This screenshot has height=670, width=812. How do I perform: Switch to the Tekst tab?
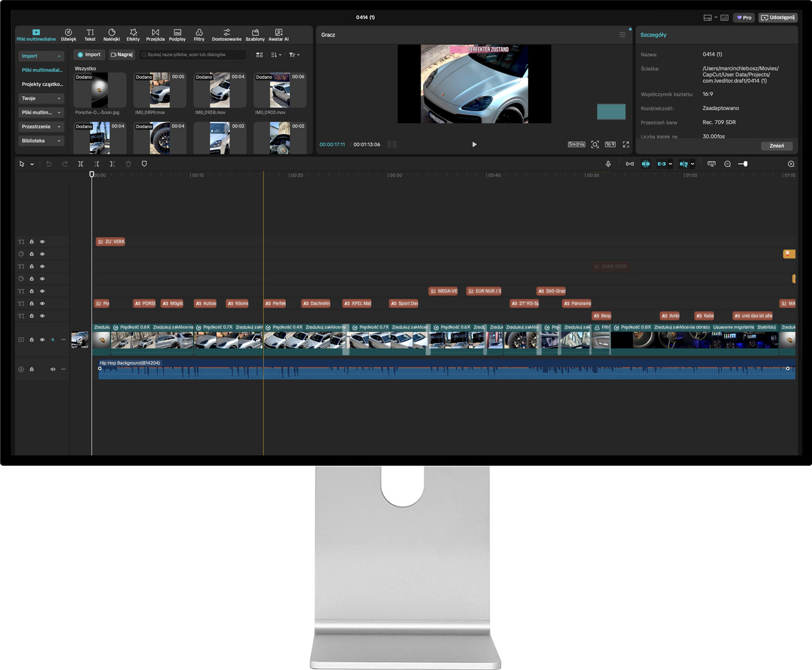pos(90,35)
